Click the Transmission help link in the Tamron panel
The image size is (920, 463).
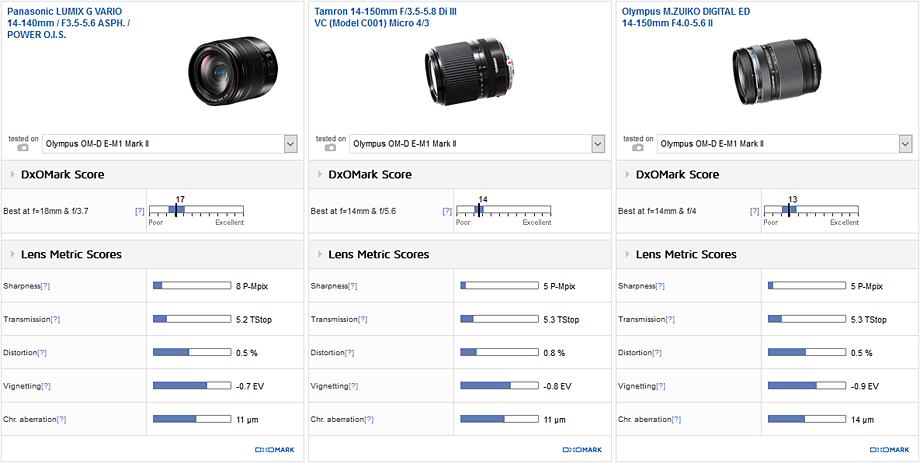[363, 320]
